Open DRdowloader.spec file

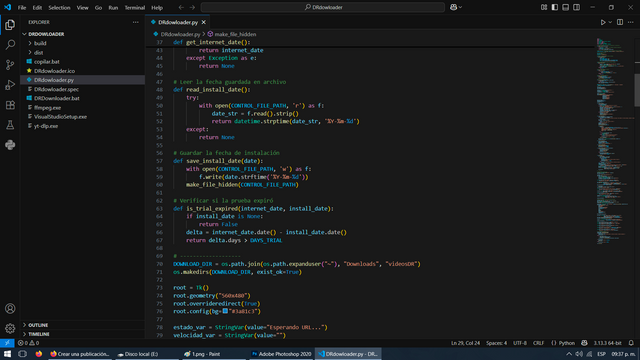pos(56,89)
